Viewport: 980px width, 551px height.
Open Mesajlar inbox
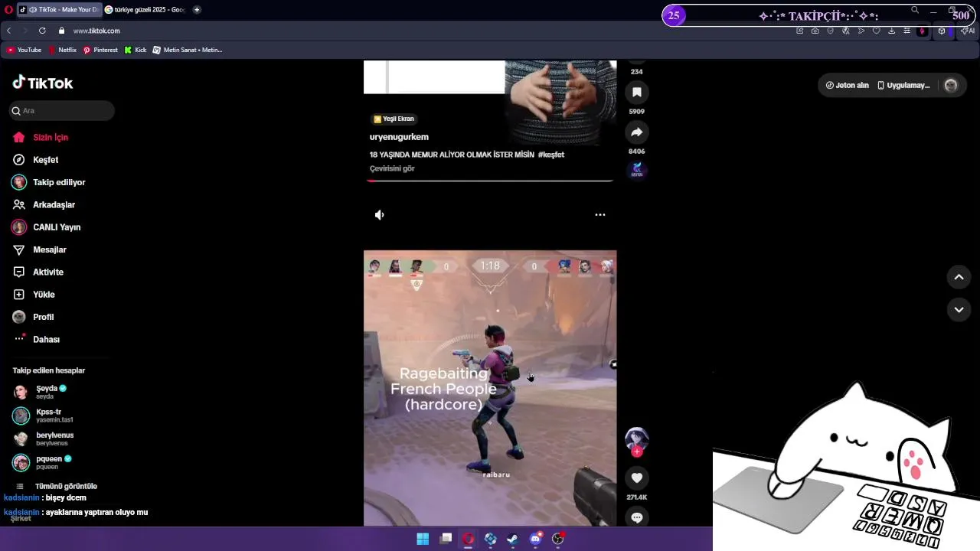[39, 249]
